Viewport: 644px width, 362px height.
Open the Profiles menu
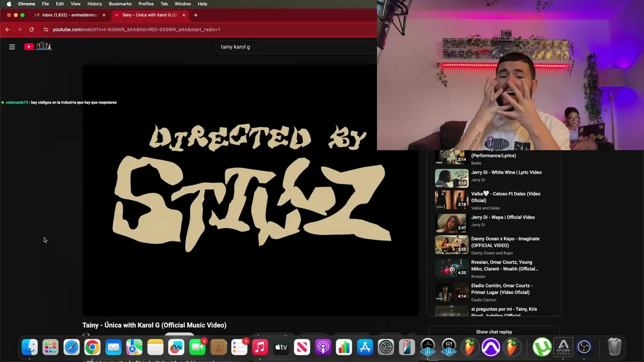146,4
